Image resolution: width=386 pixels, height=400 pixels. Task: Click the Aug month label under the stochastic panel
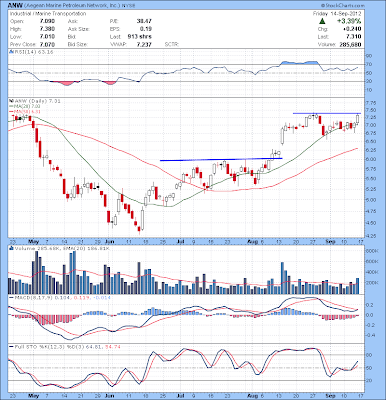pyautogui.click(x=253, y=396)
